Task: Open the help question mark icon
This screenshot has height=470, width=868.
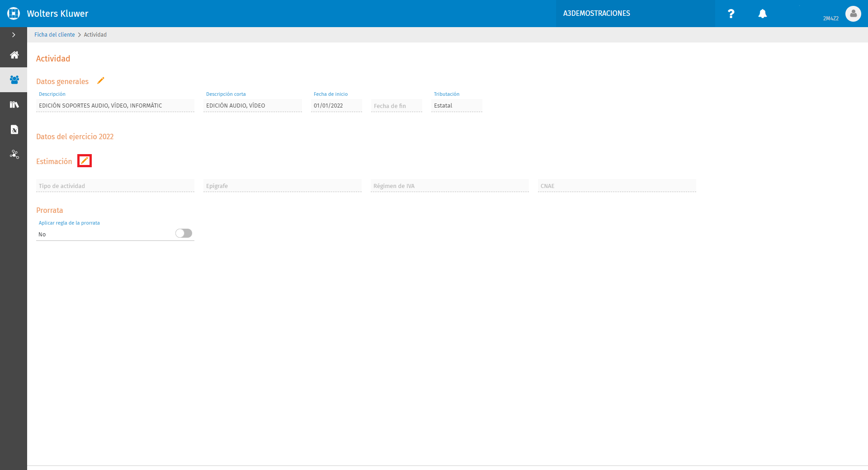Action: point(731,14)
